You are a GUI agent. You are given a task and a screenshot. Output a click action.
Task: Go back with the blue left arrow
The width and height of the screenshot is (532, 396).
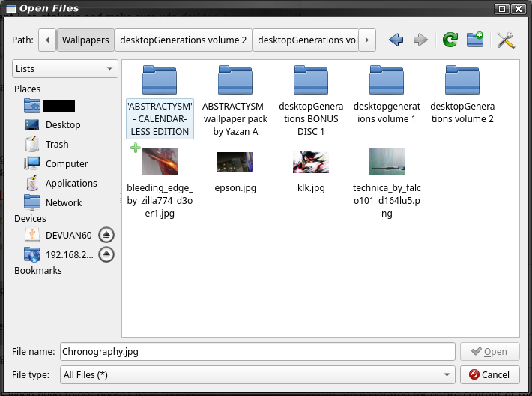[x=396, y=40]
